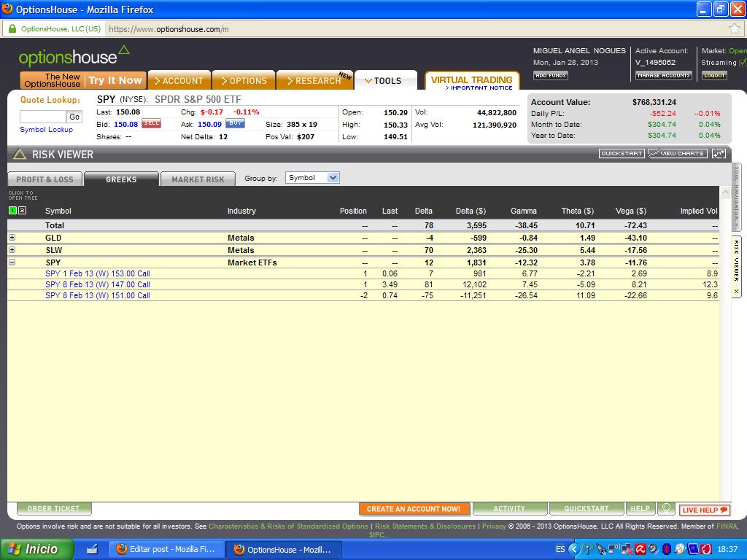Open the Tool Navigator side tab
Screen dimensions: 747x560
736,197
